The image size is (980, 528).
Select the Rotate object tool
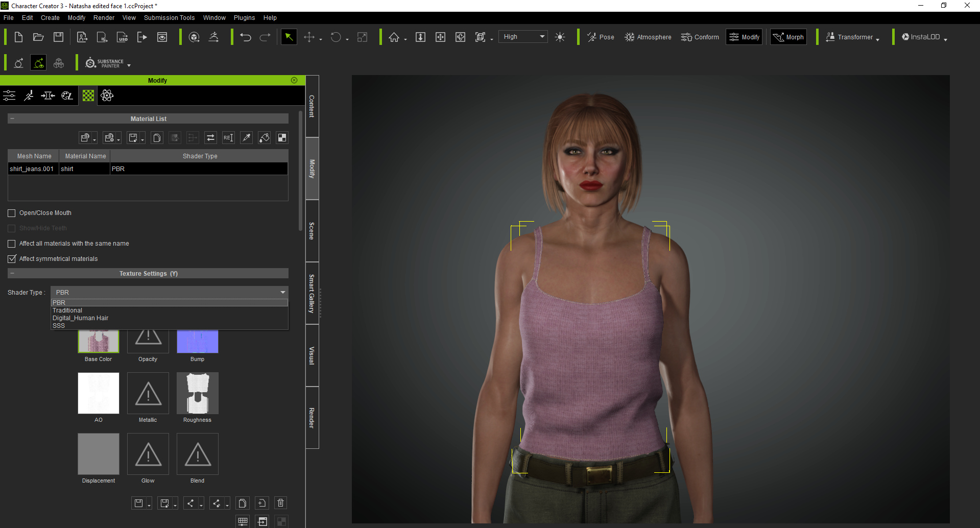click(x=336, y=37)
